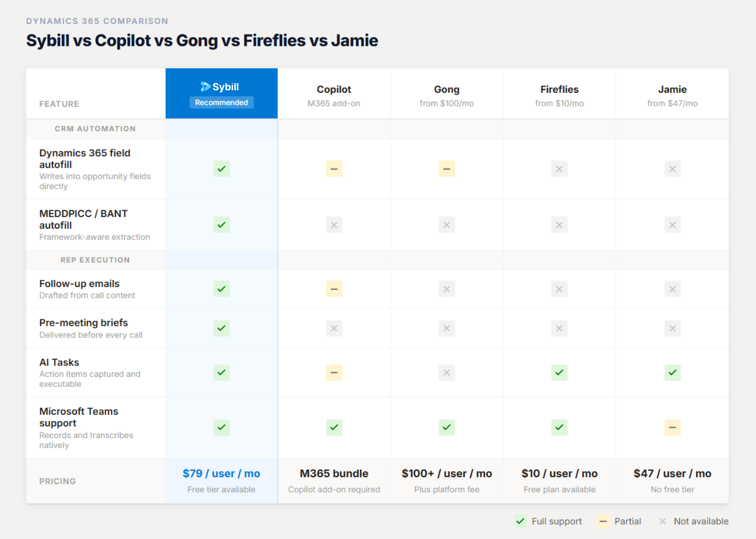Select the Fireflies column header
The width and height of the screenshot is (756, 539).
coord(559,94)
